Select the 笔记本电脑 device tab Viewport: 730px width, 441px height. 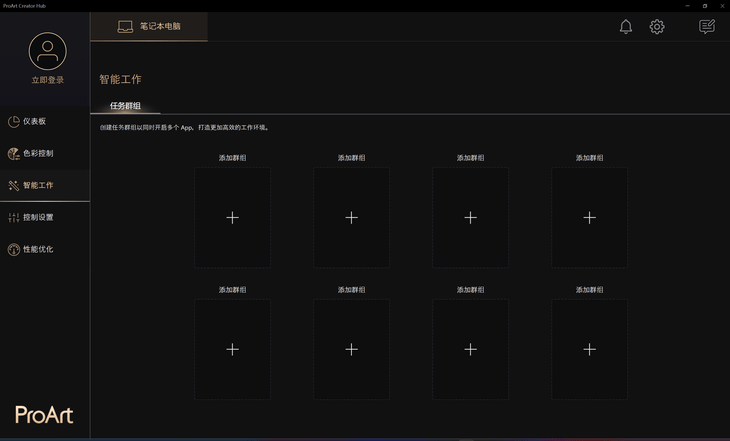[x=149, y=27]
